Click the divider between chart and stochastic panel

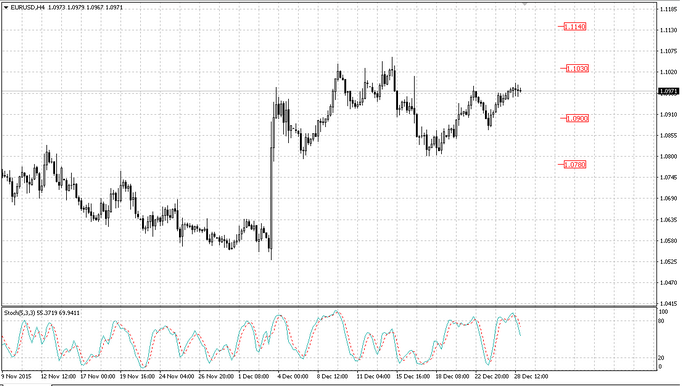coord(329,307)
